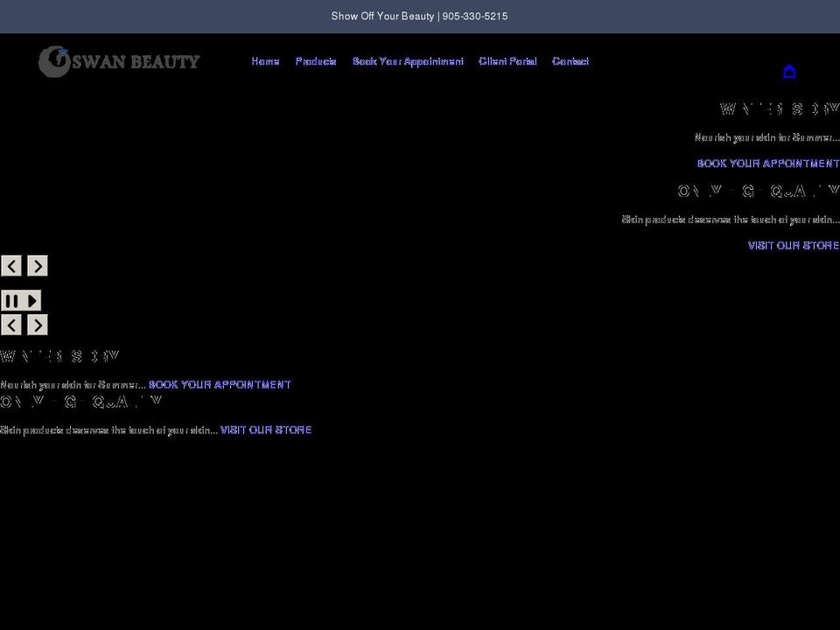Click the next arrow above the pause button
840x630 pixels.
[37, 266]
